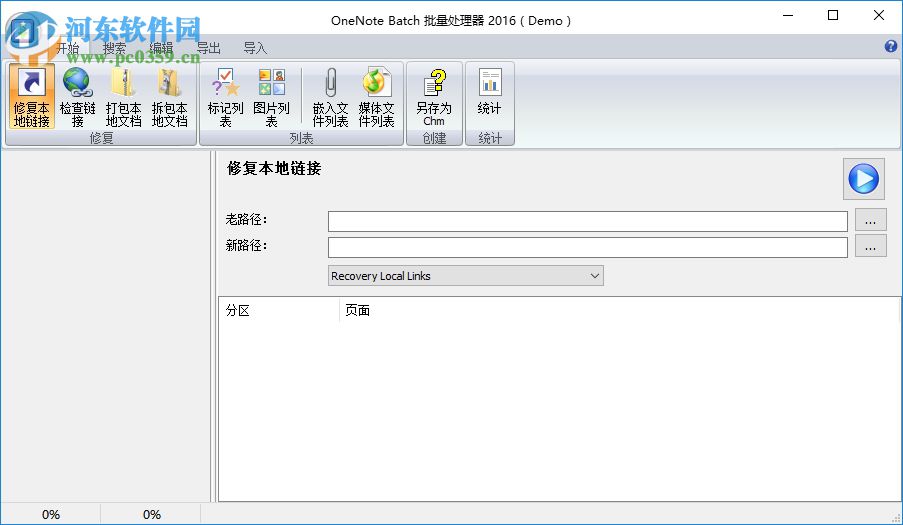Viewport: 903px width, 525px height.
Task: Close the OneNote Batch window
Action: pos(879,16)
